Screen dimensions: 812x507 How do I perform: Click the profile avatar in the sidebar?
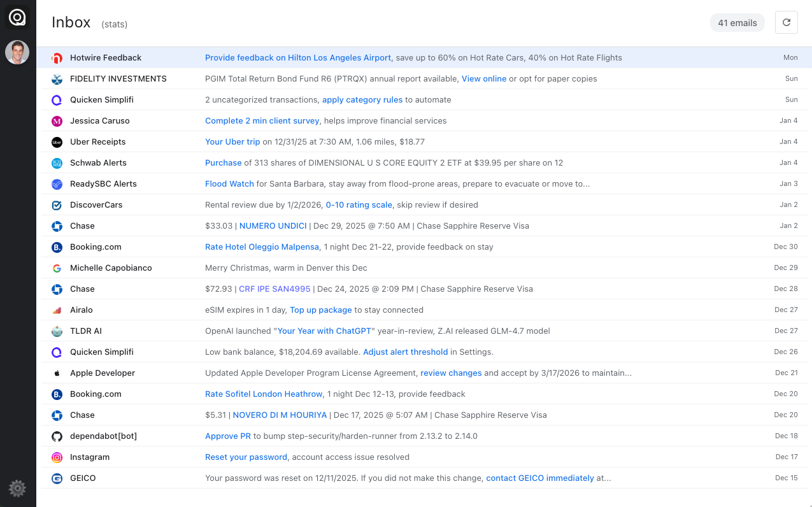(17, 52)
